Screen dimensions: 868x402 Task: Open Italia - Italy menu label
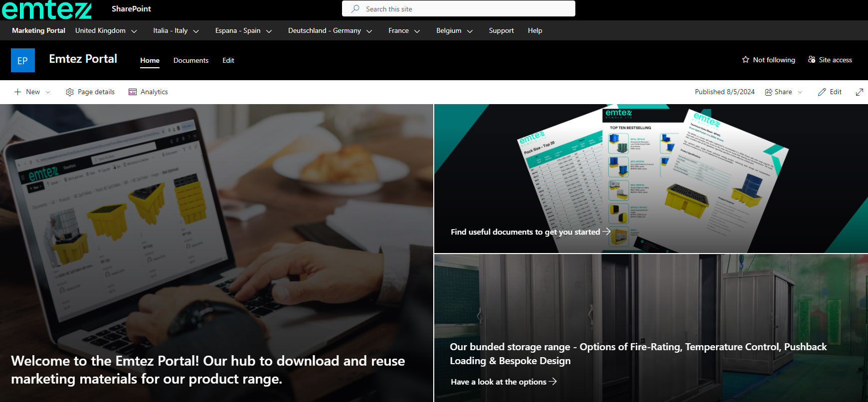171,30
